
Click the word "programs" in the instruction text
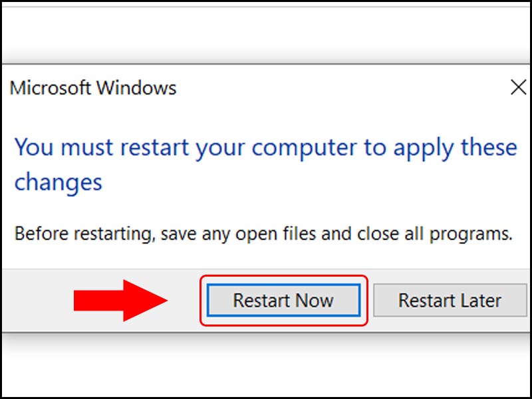[477, 234]
